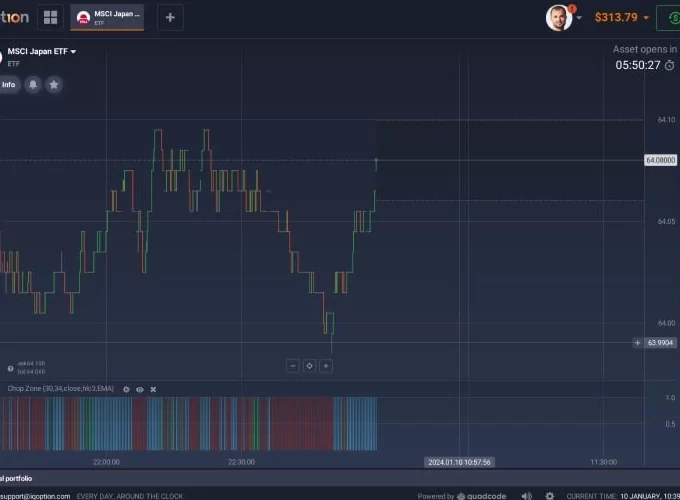Remove the Chop Zone indicator

pos(153,389)
